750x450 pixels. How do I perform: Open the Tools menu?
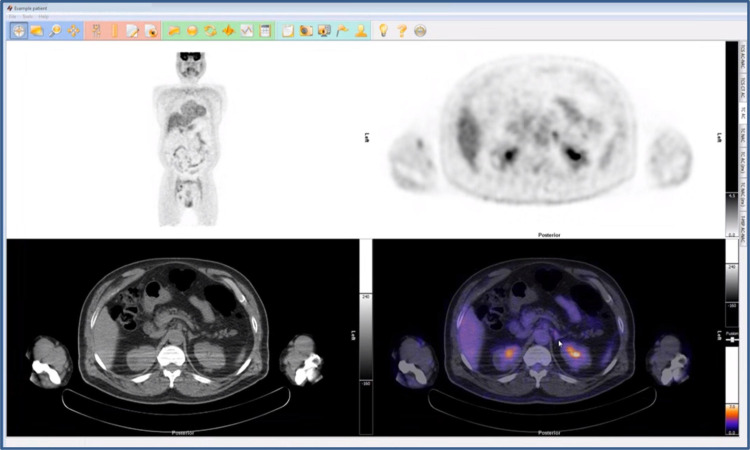[x=27, y=17]
